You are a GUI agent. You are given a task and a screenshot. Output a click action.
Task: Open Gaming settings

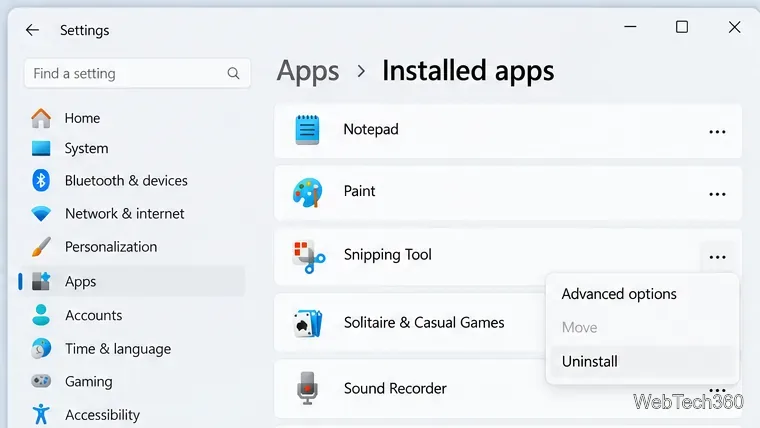[89, 381]
